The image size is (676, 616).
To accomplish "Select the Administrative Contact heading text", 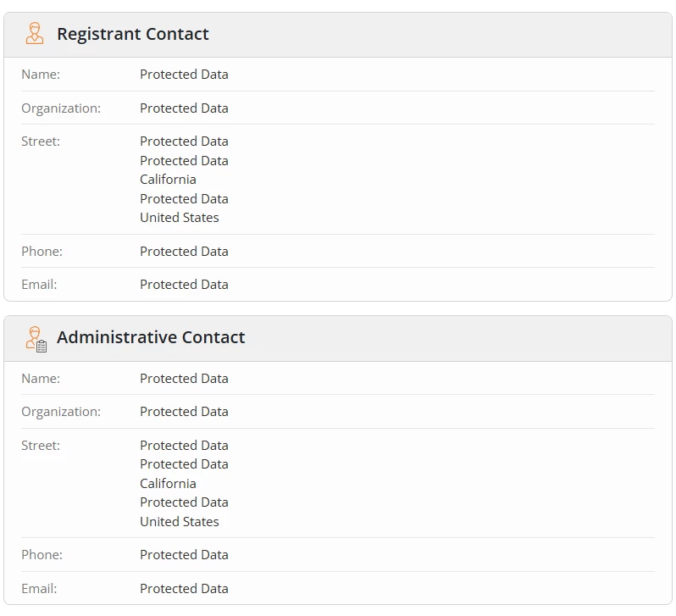I will (151, 337).
